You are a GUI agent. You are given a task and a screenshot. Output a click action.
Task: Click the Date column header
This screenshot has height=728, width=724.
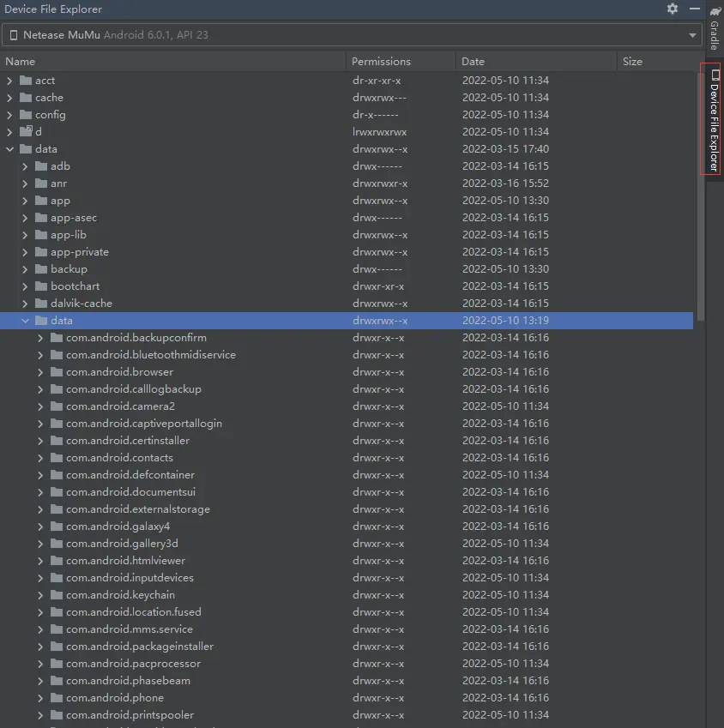[473, 62]
